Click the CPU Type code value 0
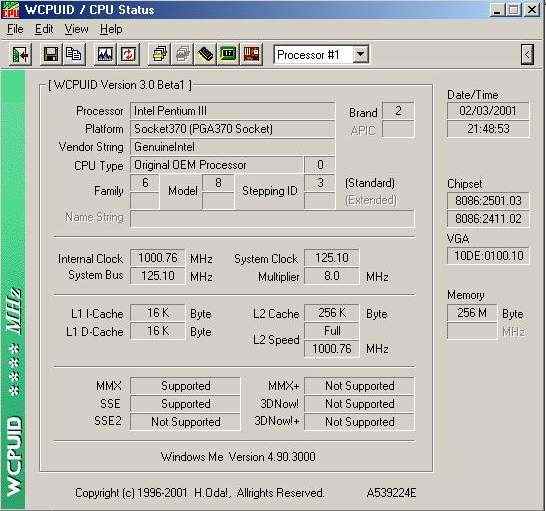The image size is (546, 511). click(320, 165)
